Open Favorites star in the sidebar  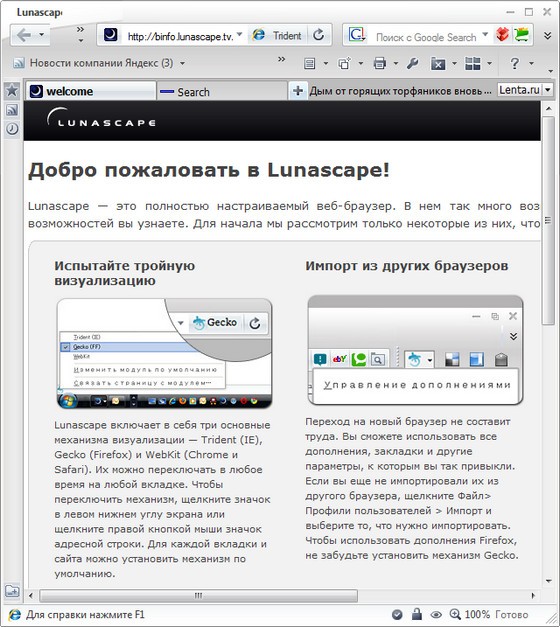click(12, 90)
